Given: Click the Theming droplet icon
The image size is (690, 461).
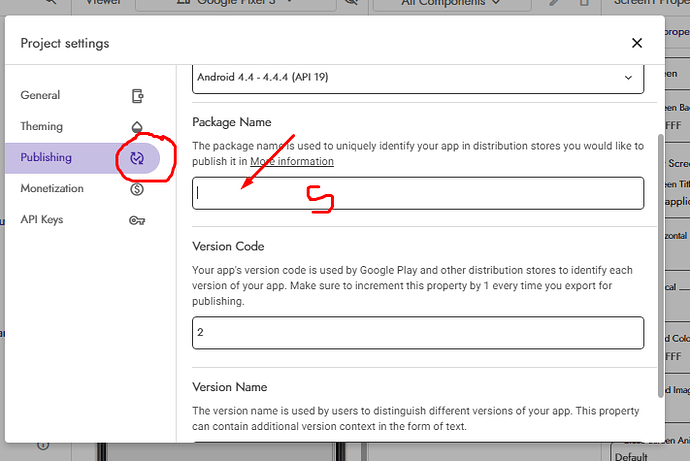Looking at the screenshot, I should 137,127.
